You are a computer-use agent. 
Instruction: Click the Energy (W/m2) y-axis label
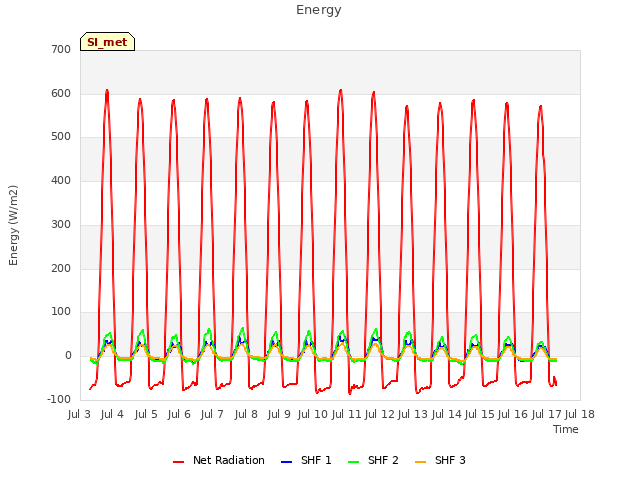coord(13,225)
